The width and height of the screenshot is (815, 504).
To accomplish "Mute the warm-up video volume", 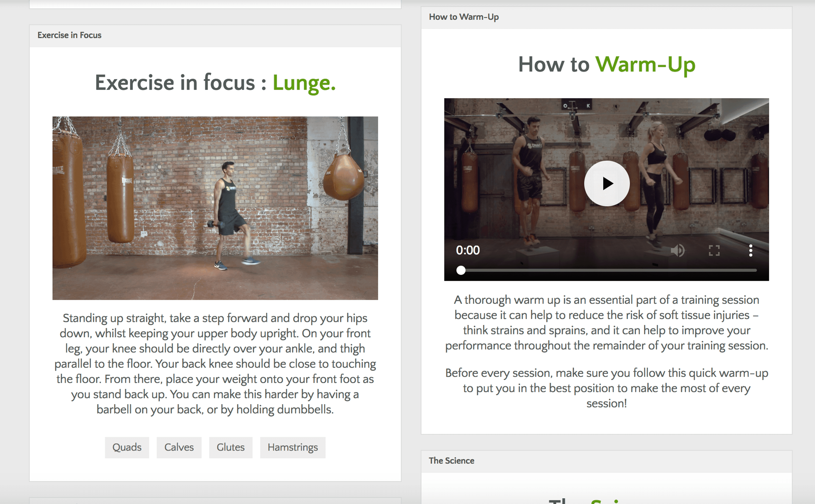I will click(x=677, y=250).
